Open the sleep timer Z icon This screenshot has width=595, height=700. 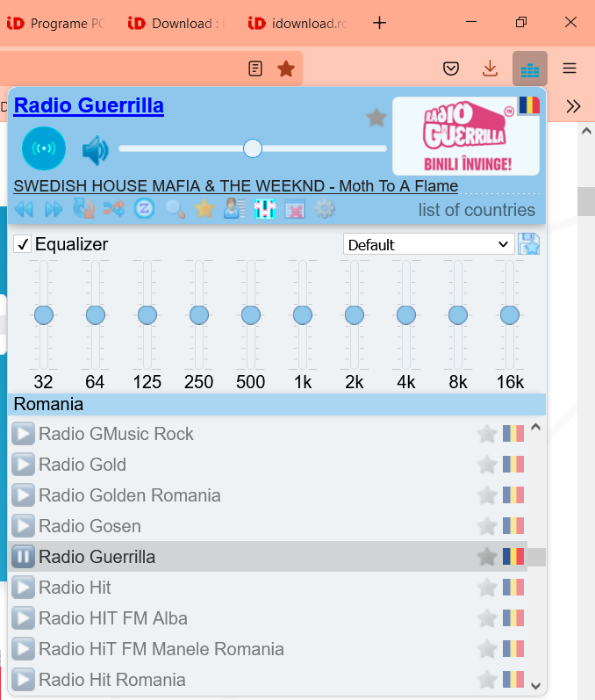(x=145, y=209)
